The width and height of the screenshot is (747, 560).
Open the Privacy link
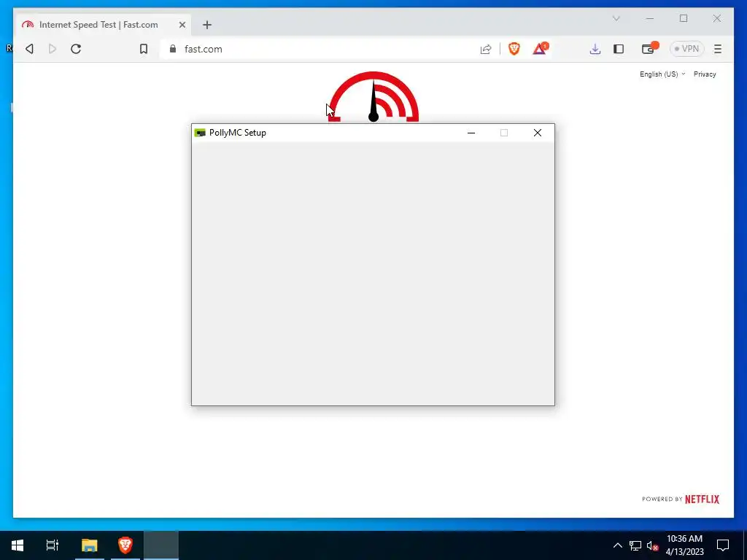coord(705,74)
